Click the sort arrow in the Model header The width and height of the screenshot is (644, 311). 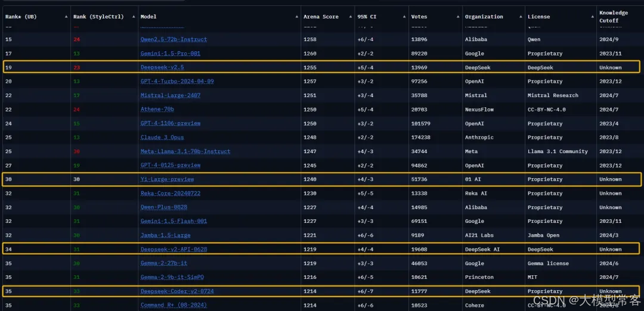297,17
